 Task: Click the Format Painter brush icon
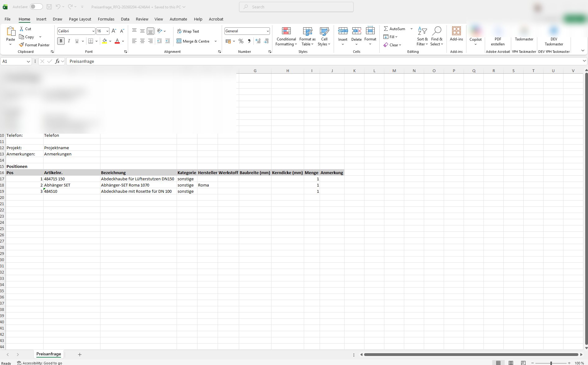coord(21,45)
